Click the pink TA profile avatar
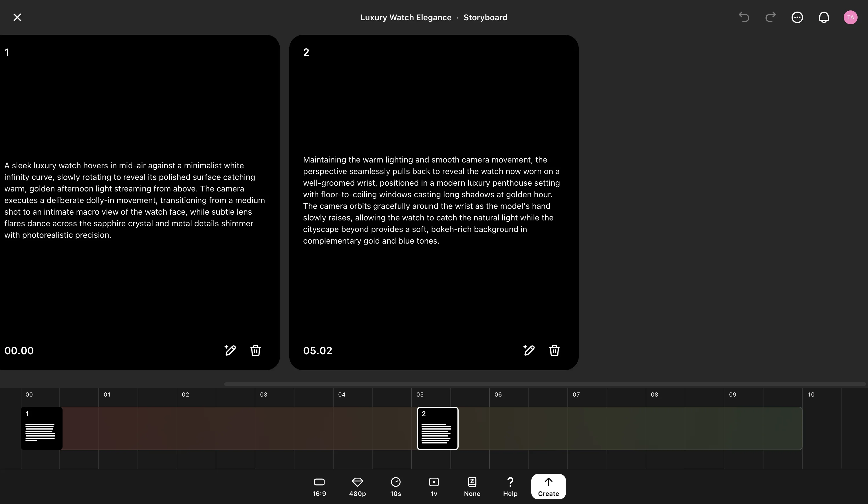868x504 pixels. [850, 17]
